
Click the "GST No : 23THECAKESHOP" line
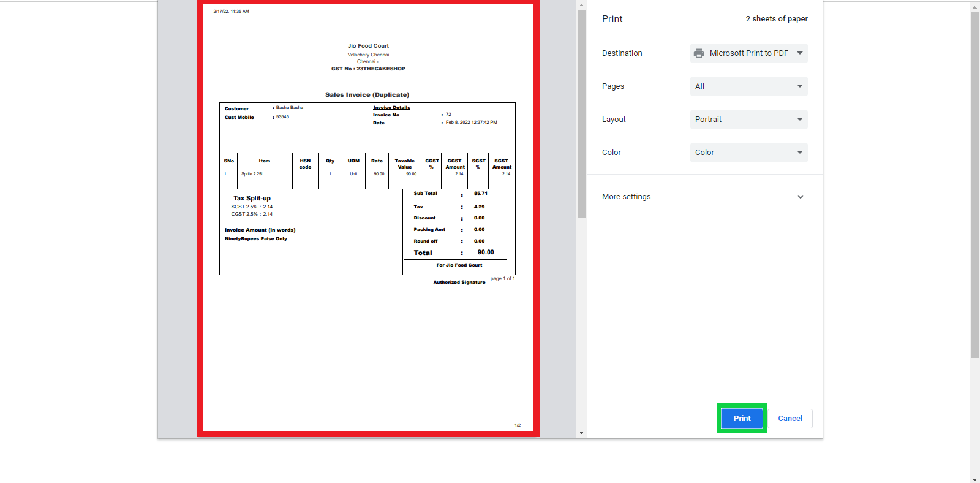368,69
